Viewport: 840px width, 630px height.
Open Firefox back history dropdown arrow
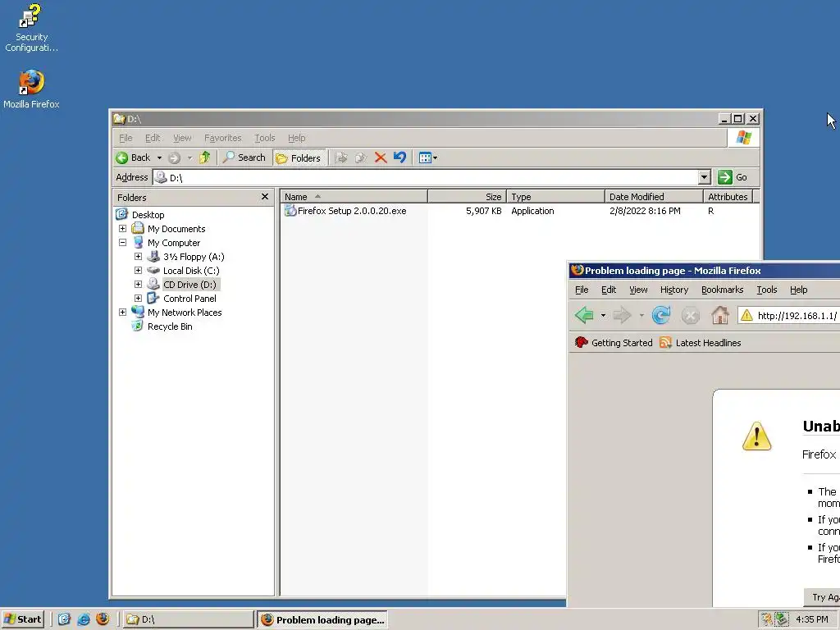603,316
